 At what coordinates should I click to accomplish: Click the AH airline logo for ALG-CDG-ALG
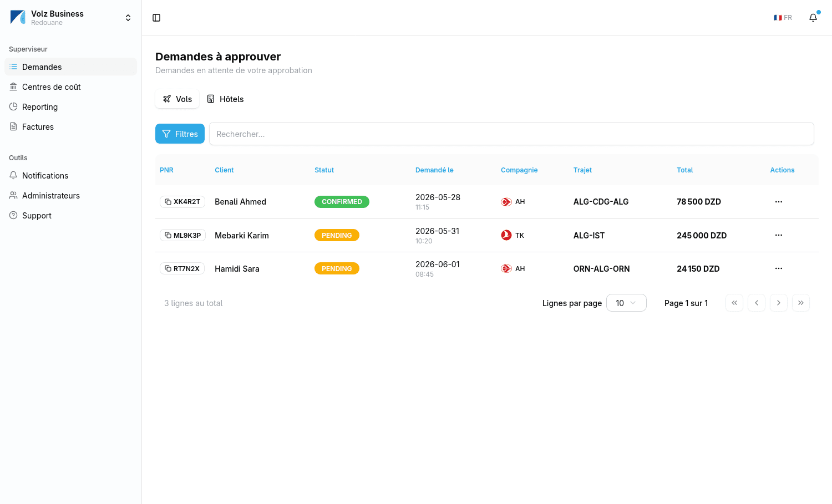tap(506, 202)
